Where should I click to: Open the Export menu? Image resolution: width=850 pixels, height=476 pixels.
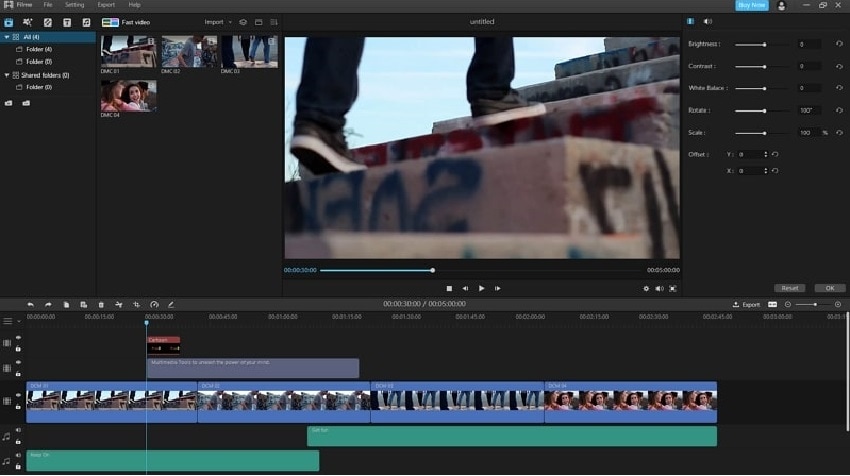pos(106,5)
